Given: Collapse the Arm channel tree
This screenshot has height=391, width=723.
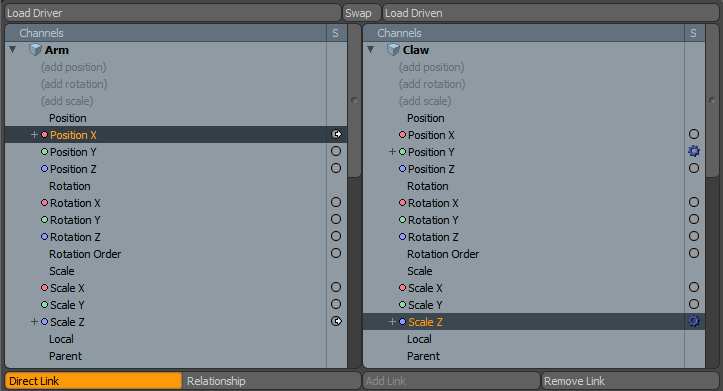Looking at the screenshot, I should (x=12, y=49).
